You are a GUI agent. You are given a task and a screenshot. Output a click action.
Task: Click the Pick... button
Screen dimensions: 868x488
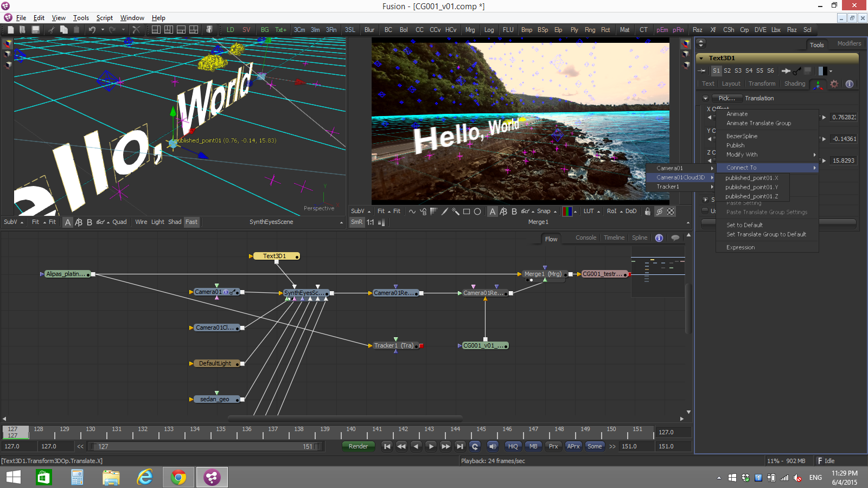pyautogui.click(x=726, y=98)
